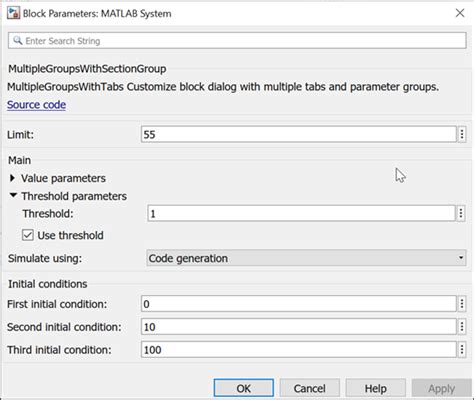Click the MultipleGroupsWithTabs description text
This screenshot has width=474, height=400.
click(x=223, y=87)
